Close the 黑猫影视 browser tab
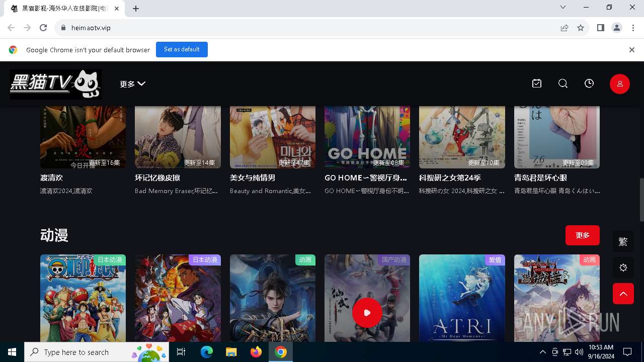 tap(117, 9)
